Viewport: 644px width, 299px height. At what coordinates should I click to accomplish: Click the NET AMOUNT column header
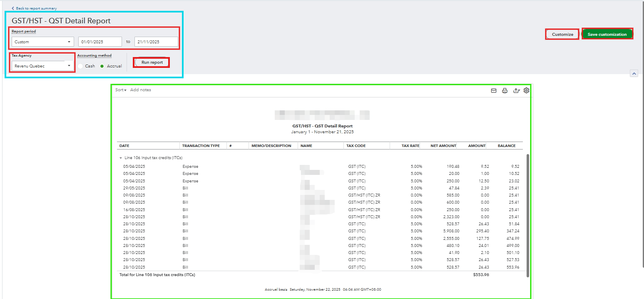tap(443, 146)
